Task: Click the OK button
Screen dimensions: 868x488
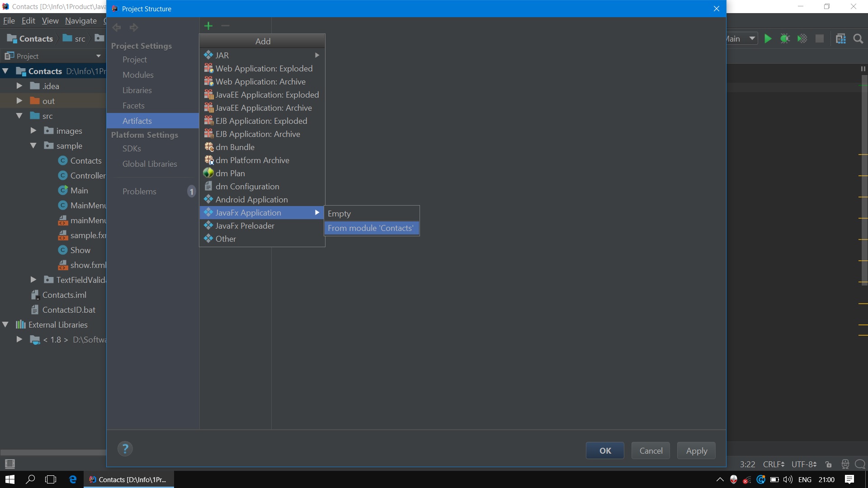Action: coord(605,450)
